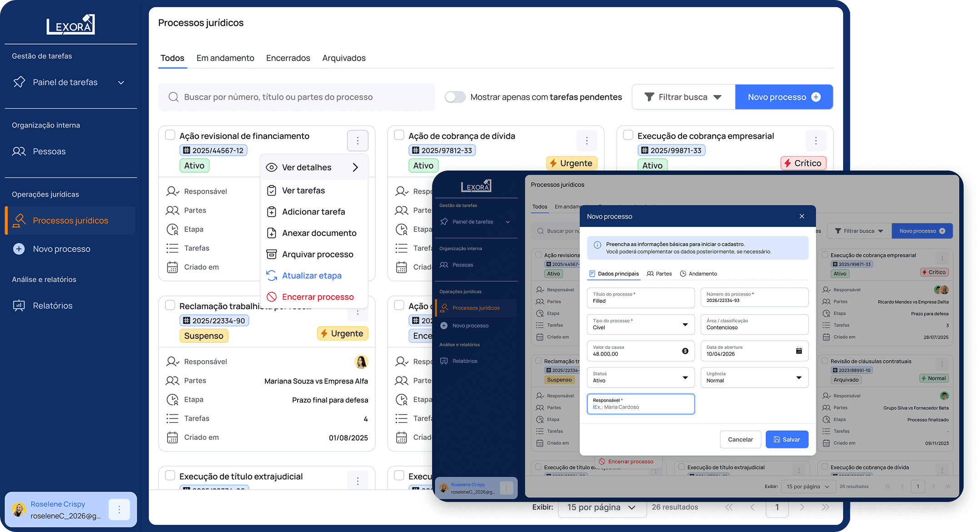980x532 pixels.
Task: Click the Crítico badge on Execução de cobrança empresarial
Action: 803,163
